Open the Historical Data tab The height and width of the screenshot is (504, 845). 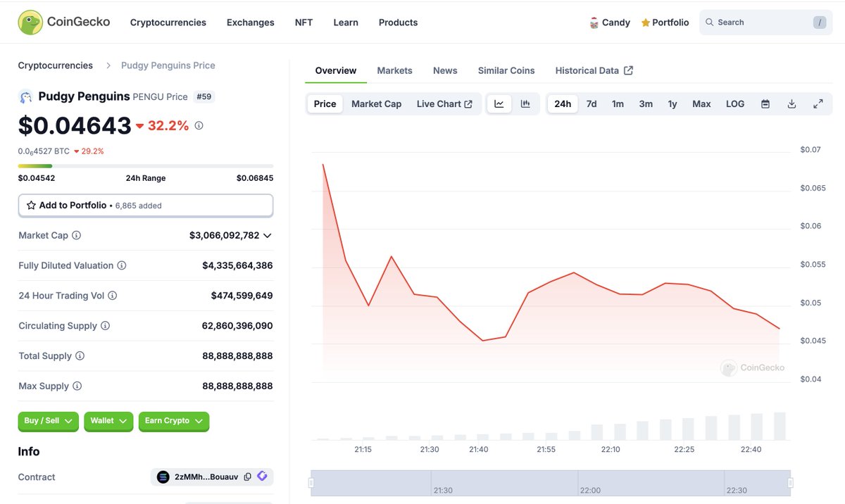coord(594,70)
